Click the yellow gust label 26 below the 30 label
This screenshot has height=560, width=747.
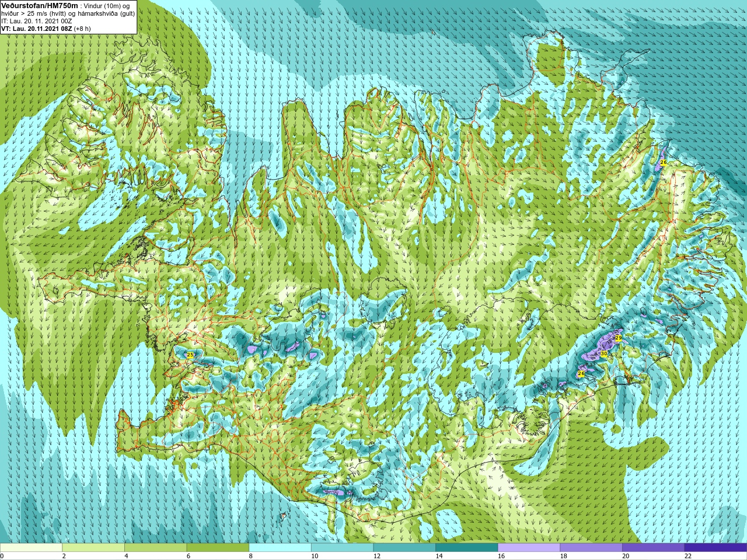coord(581,373)
